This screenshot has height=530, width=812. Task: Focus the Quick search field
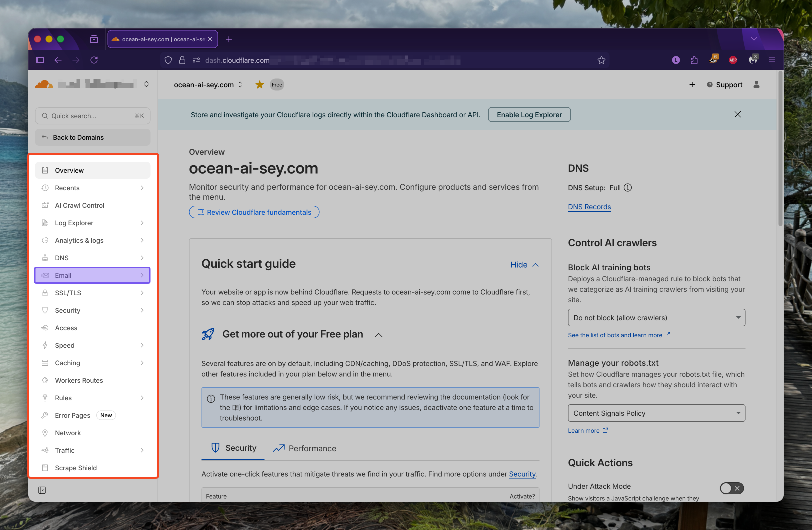(x=92, y=116)
